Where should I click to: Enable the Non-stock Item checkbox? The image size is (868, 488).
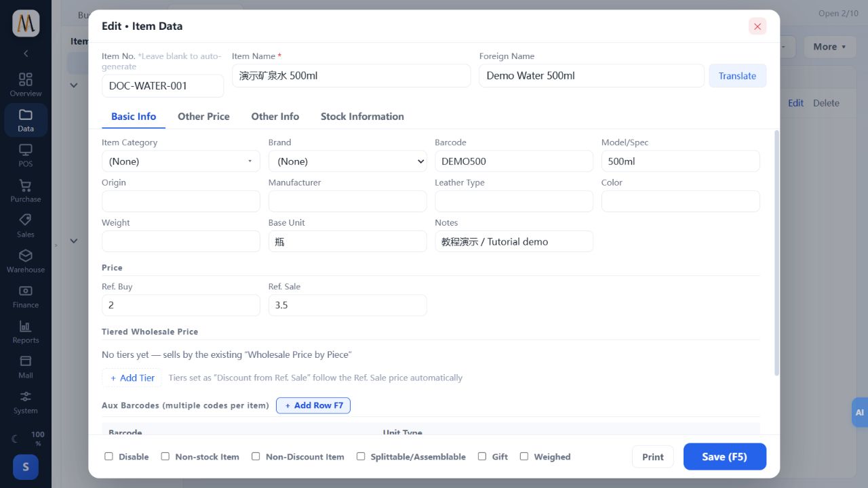click(x=165, y=456)
